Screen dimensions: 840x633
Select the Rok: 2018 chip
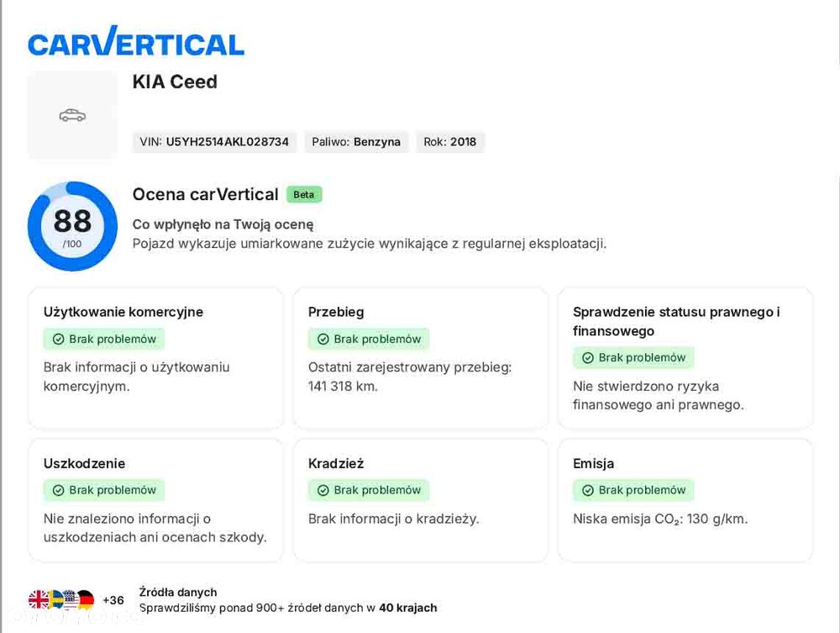tap(450, 142)
